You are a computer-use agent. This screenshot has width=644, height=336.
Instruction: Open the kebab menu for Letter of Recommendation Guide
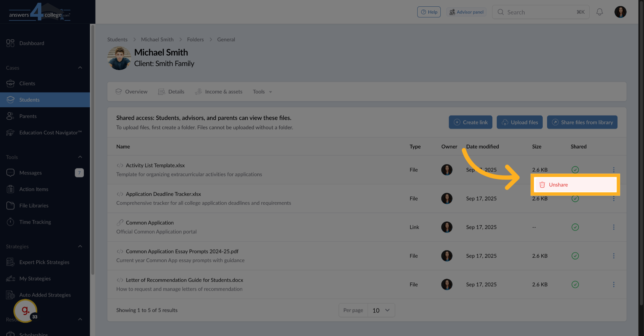click(x=613, y=284)
